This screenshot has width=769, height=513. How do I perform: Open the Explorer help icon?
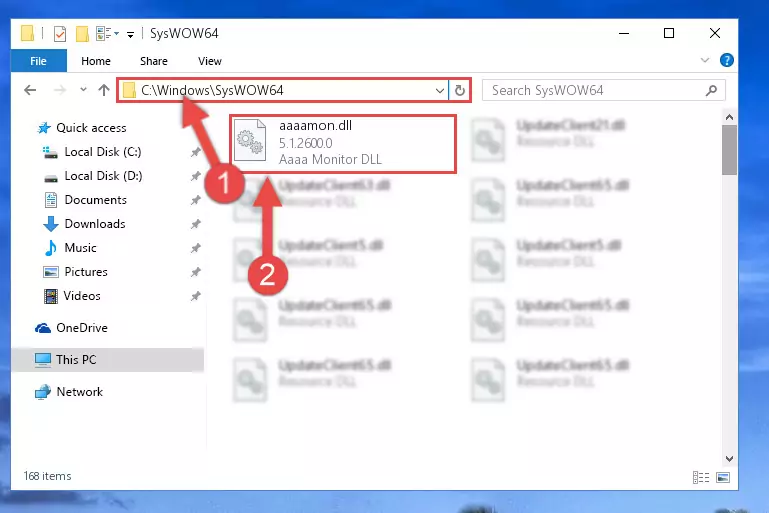click(726, 60)
